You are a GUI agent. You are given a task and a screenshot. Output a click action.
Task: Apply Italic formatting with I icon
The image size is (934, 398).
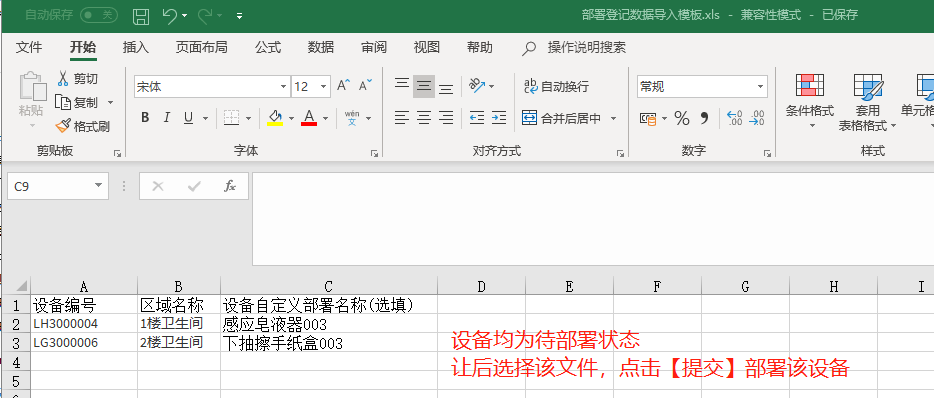(x=167, y=118)
